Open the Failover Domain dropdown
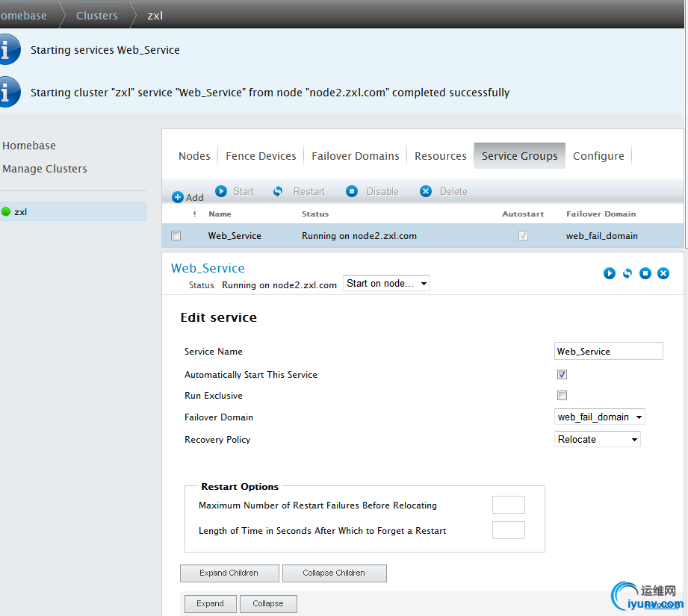Image resolution: width=688 pixels, height=616 pixels. (599, 417)
